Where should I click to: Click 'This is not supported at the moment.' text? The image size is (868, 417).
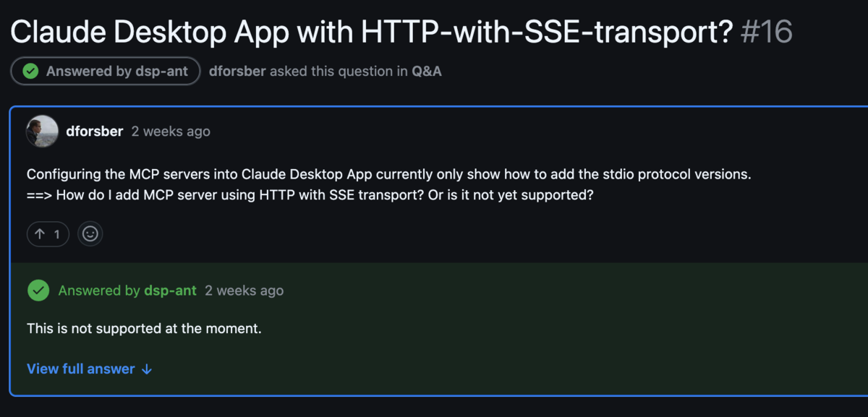[x=143, y=329]
